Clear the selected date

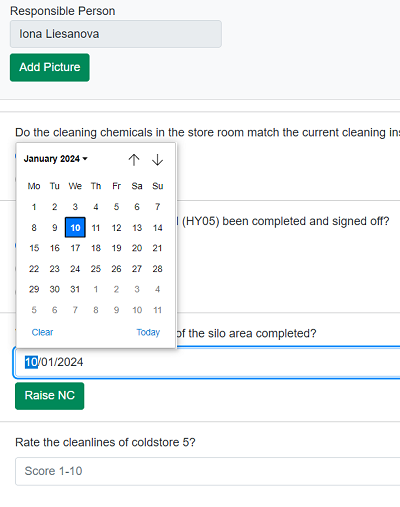click(x=42, y=332)
